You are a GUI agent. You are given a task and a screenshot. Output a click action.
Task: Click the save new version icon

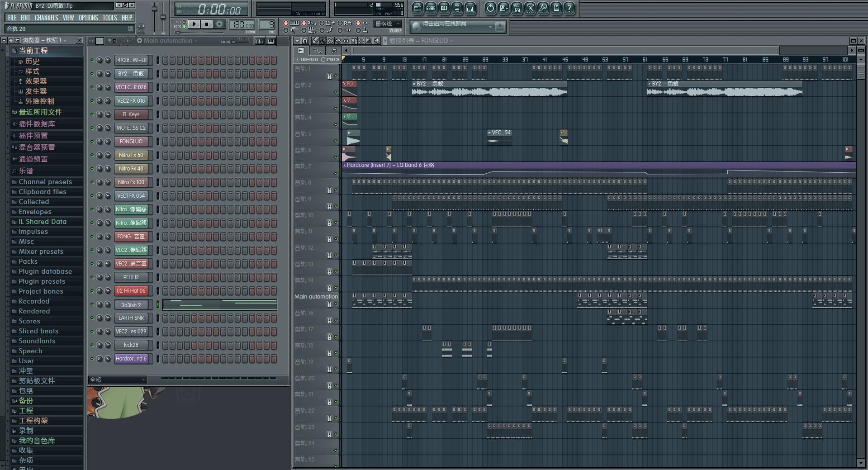pyautogui.click(x=504, y=8)
